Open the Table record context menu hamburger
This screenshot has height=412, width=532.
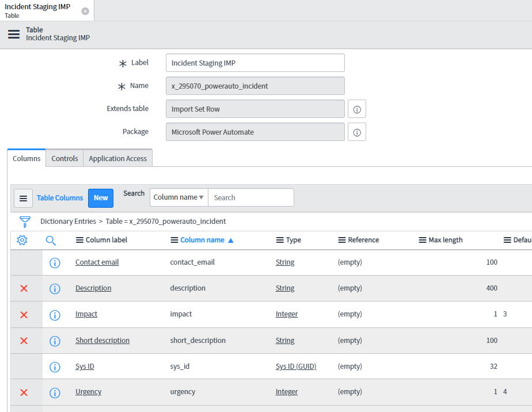tap(14, 34)
